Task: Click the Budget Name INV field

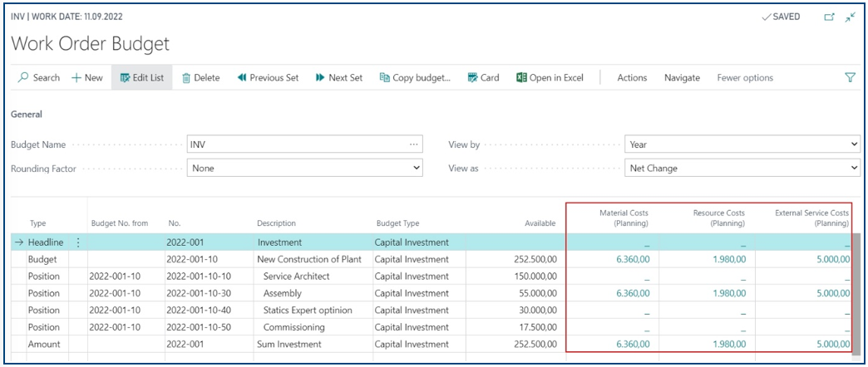Action: pos(305,144)
